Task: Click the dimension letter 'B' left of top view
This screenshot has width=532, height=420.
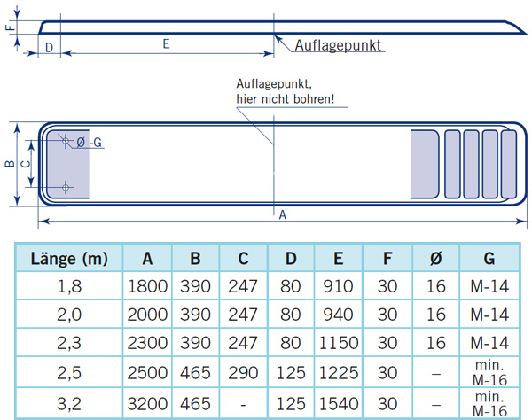Action: pos(9,164)
